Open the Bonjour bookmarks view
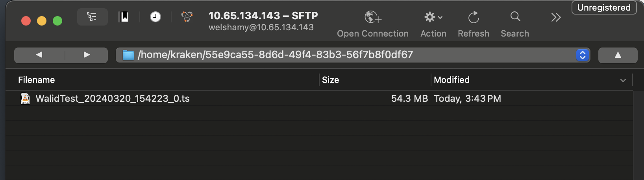This screenshot has height=180, width=644. (187, 17)
